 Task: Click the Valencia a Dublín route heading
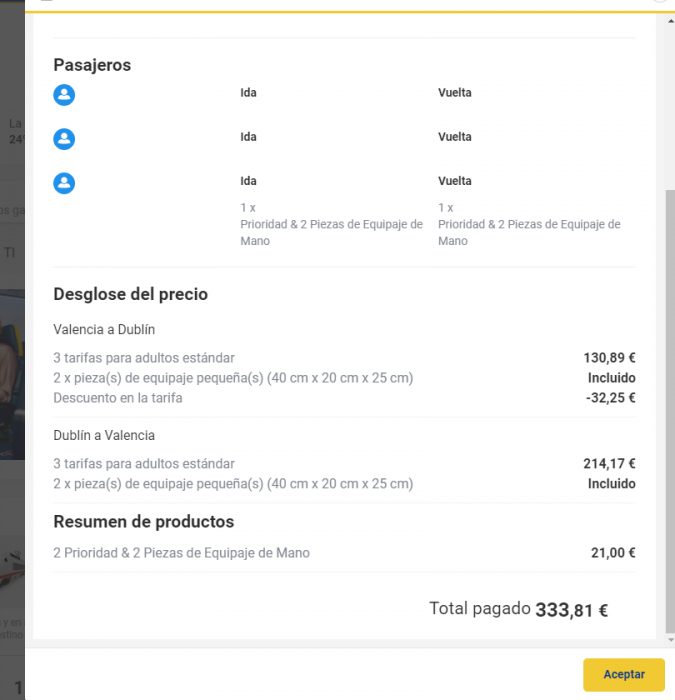104,329
